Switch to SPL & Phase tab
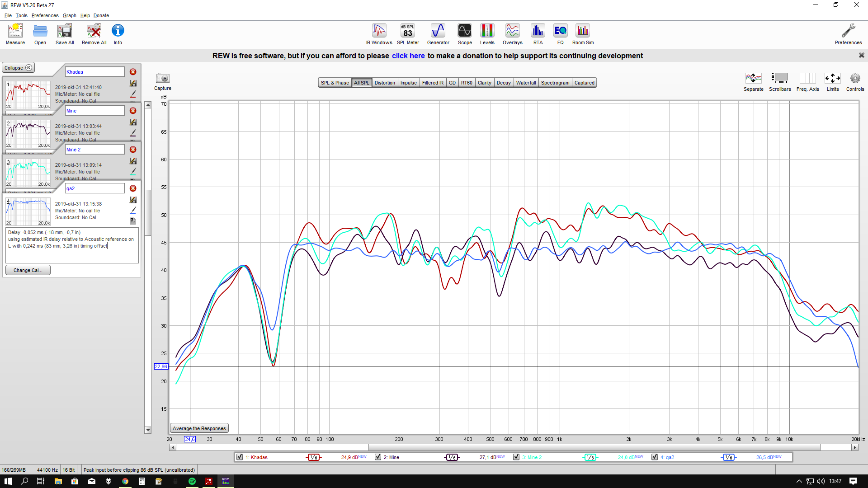 click(335, 83)
